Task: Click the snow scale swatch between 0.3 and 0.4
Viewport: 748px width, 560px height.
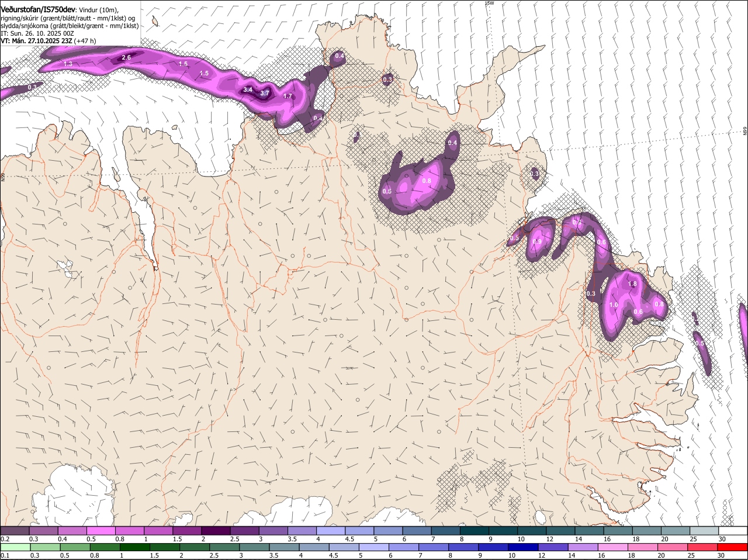Action: (x=43, y=531)
